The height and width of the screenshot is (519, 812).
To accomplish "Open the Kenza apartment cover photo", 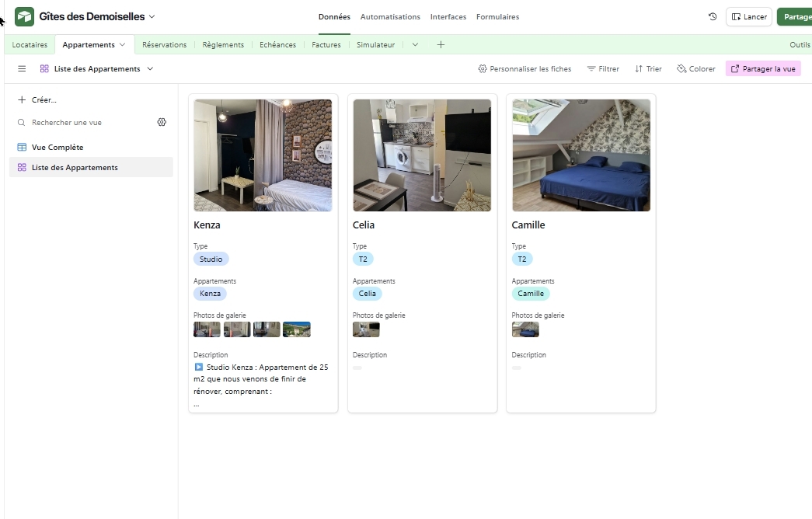I will (x=263, y=155).
